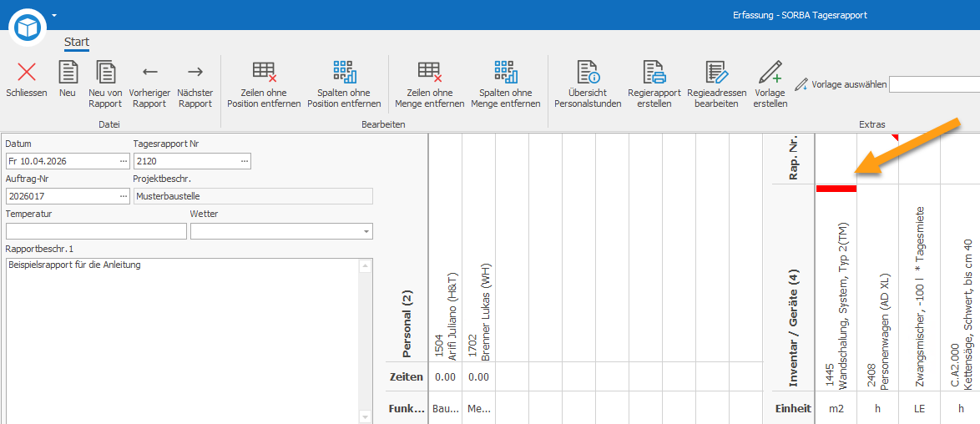
Task: Click scroll-down arrow of Rapportbeschr.1 box
Action: click(365, 416)
